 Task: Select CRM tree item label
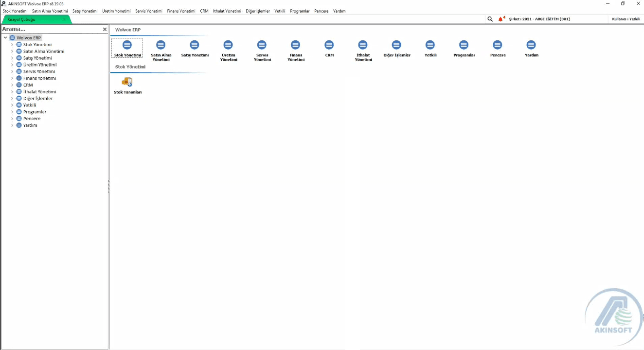click(x=28, y=85)
